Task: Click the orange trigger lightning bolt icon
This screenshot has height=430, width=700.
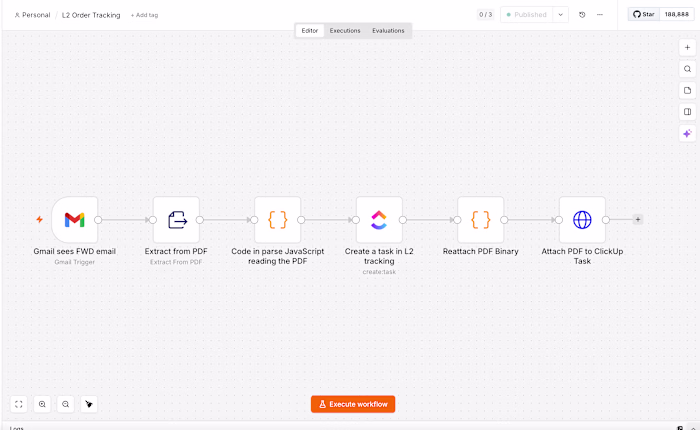Action: [x=40, y=219]
